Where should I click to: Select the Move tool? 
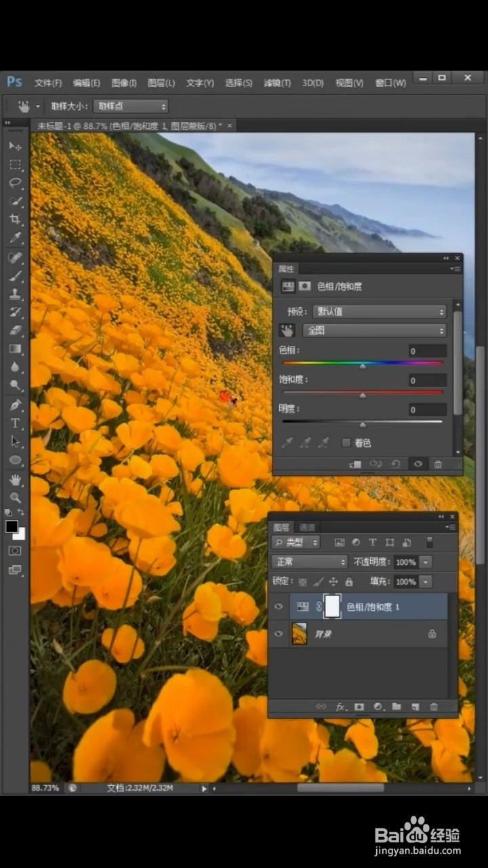click(15, 146)
